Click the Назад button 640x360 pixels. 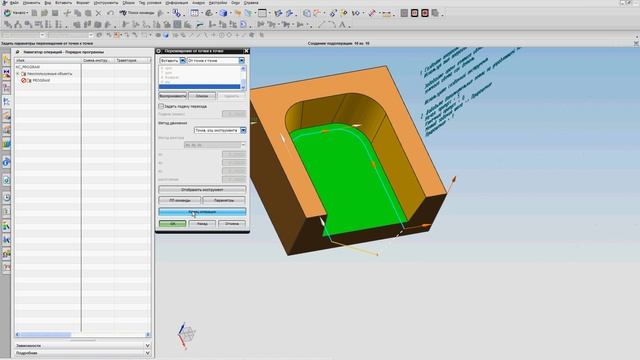[x=202, y=224]
